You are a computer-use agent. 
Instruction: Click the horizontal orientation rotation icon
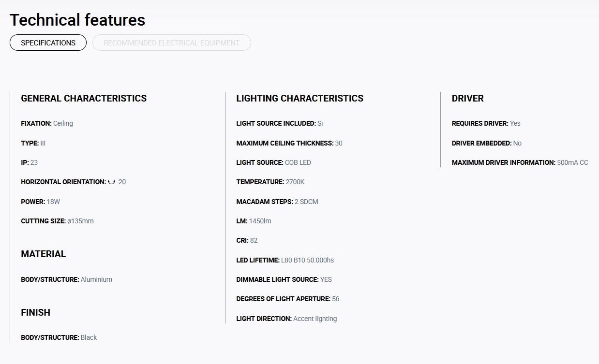(111, 182)
